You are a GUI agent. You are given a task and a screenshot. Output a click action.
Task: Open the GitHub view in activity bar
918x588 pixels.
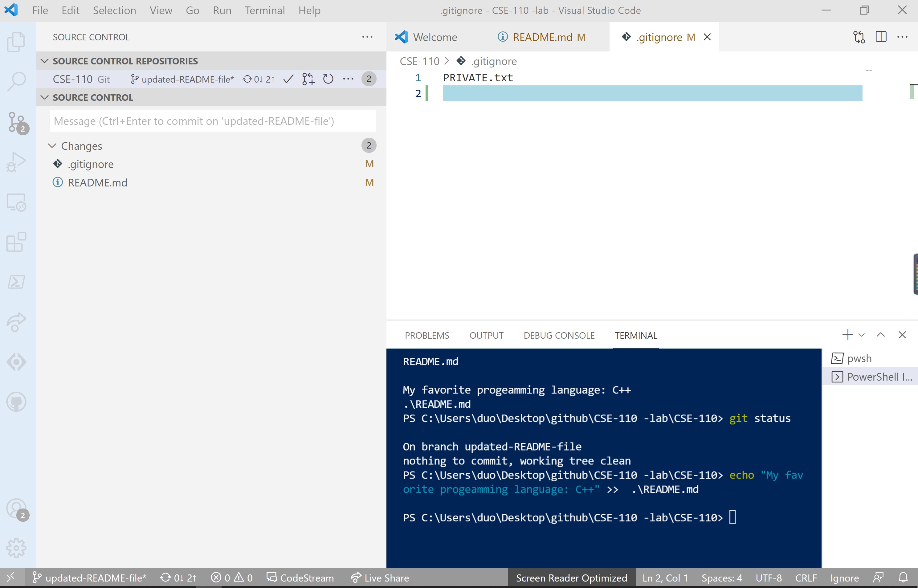[16, 402]
